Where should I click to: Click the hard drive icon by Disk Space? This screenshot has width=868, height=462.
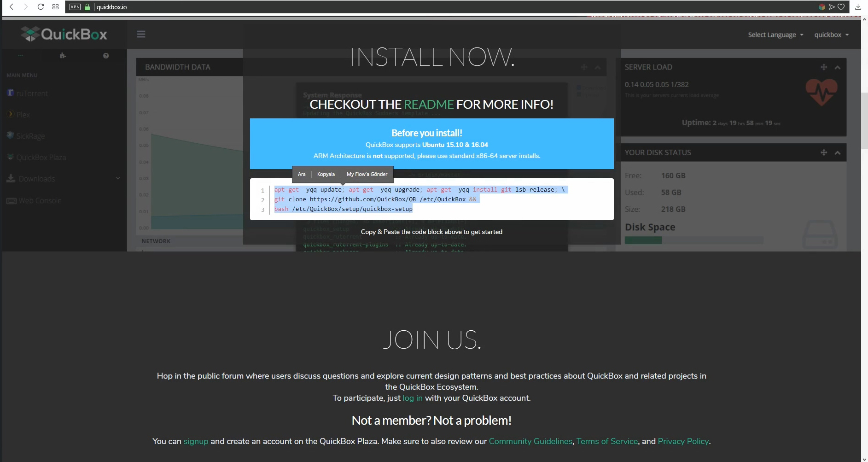[x=820, y=234]
